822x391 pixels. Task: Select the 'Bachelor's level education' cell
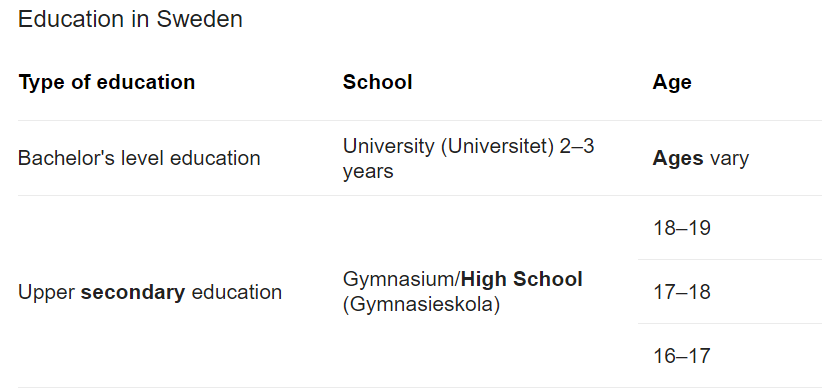(x=139, y=158)
